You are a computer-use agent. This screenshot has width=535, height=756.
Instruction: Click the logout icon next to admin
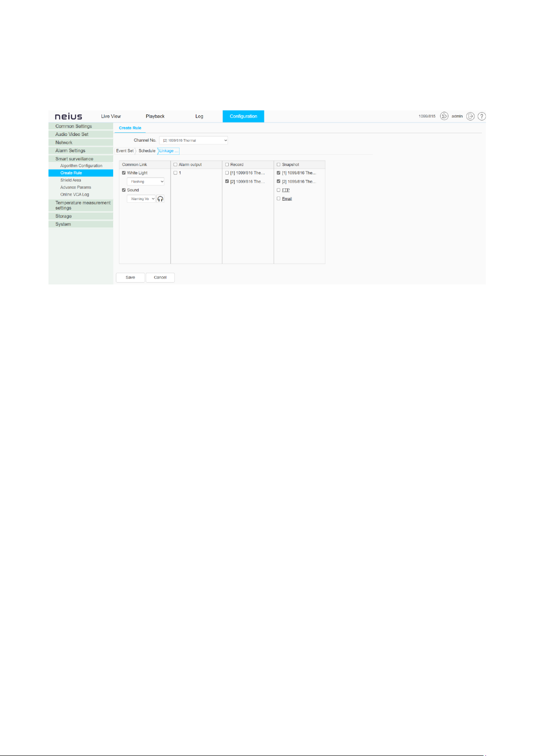coord(470,116)
